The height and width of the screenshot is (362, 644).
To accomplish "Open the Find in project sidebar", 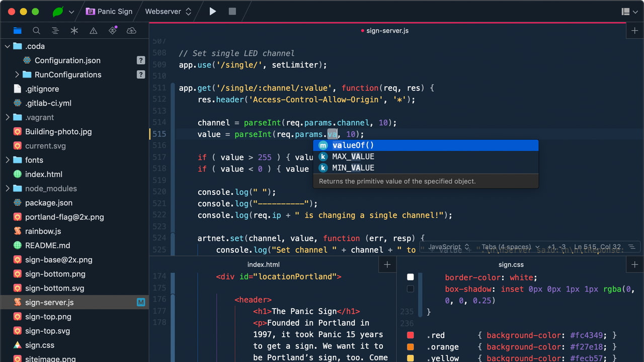I will 36,31.
